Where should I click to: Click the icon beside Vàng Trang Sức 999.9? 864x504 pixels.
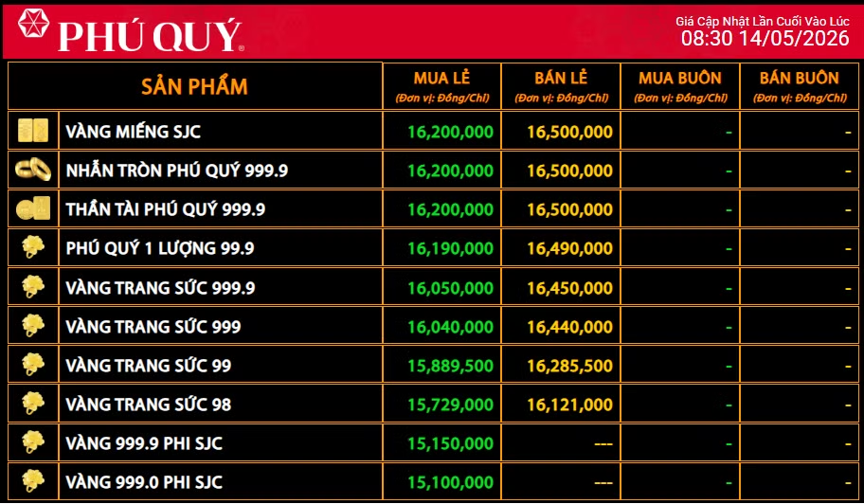(x=33, y=287)
